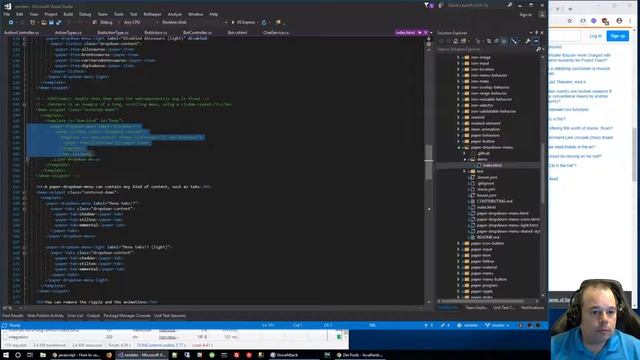
Task: Switch to the Bot.cshtml tab
Action: [x=237, y=33]
